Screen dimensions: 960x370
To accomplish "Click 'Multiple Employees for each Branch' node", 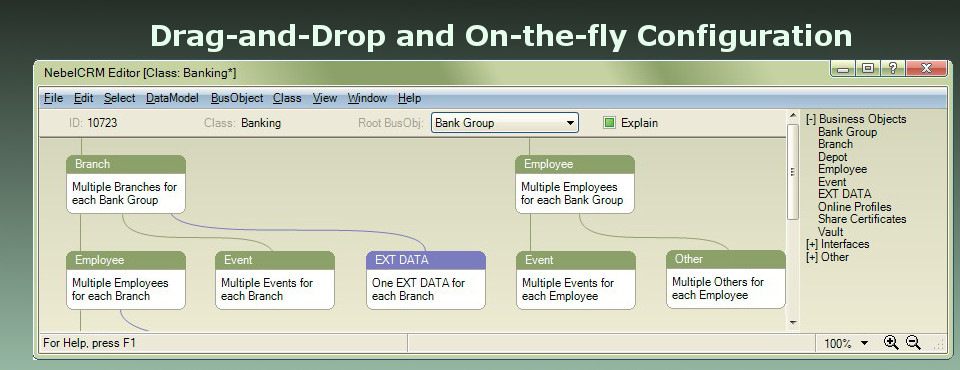I will [x=126, y=281].
